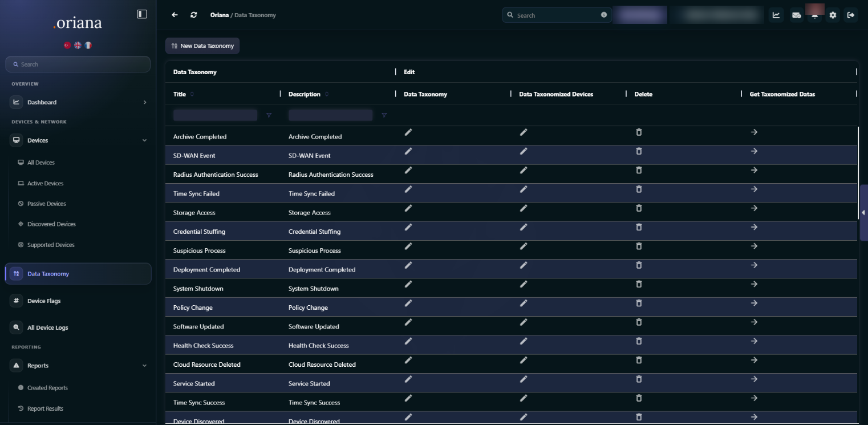Get taxonomized datas for Radius Authentication Success
The width and height of the screenshot is (868, 425).
(754, 170)
